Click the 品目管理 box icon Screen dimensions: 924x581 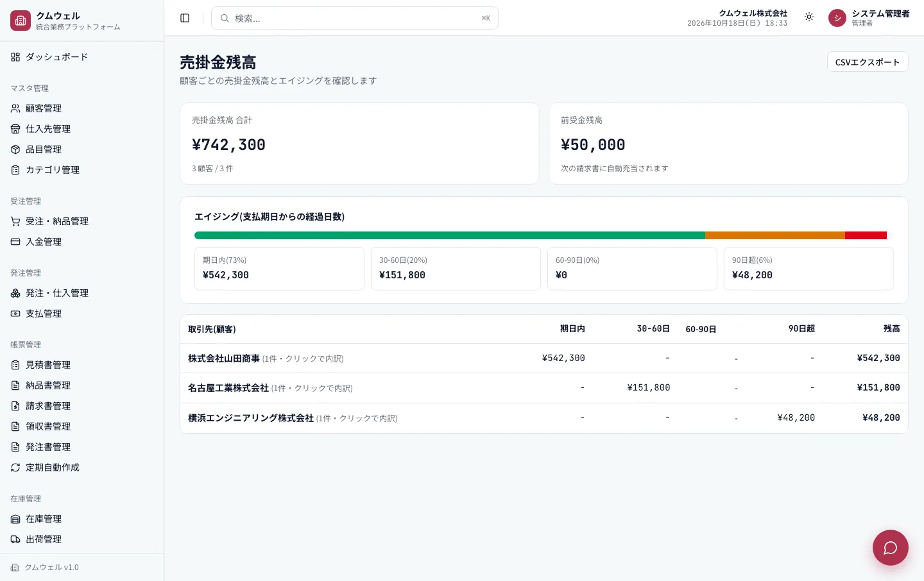(x=15, y=149)
